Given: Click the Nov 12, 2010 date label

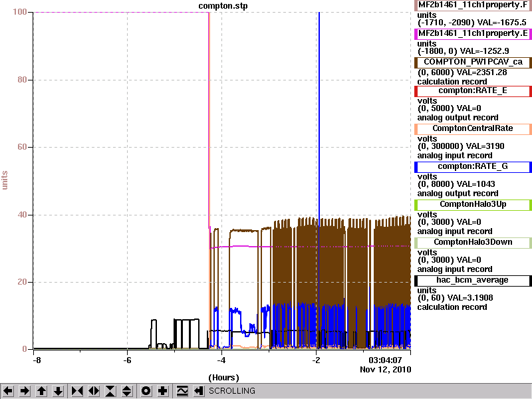Looking at the screenshot, I should (x=386, y=369).
